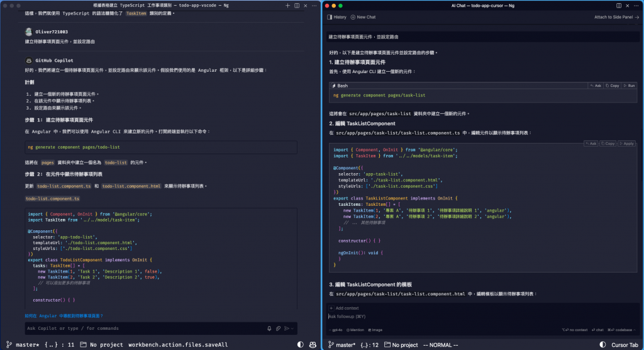Image resolution: width=644 pixels, height=350 pixels.
Task: Click the GitHub Copilot avatar icon
Action: coord(29,60)
